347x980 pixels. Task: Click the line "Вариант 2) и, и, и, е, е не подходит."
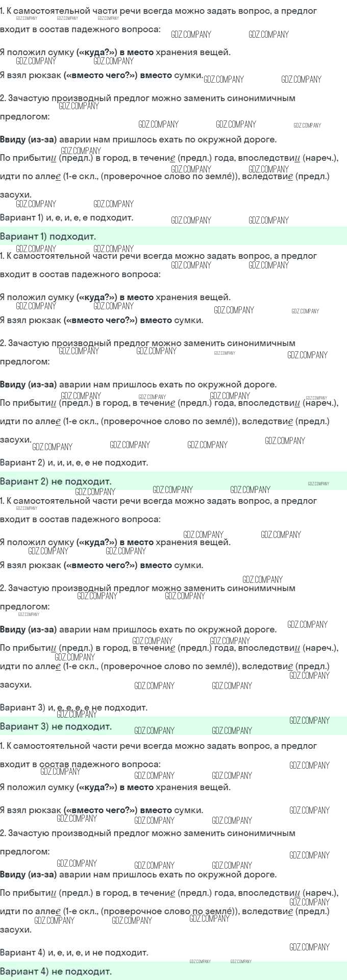pyautogui.click(x=74, y=463)
